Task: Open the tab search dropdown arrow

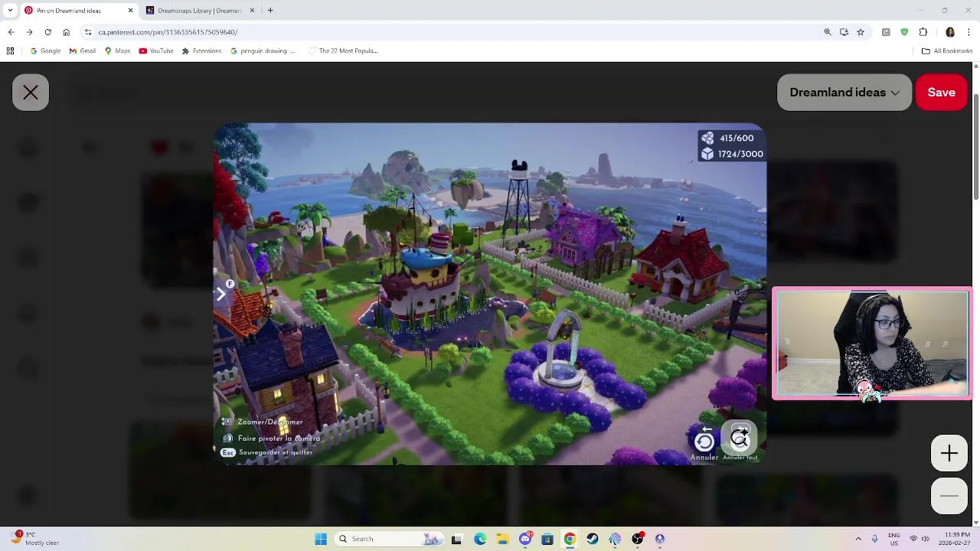Action: 10,11
